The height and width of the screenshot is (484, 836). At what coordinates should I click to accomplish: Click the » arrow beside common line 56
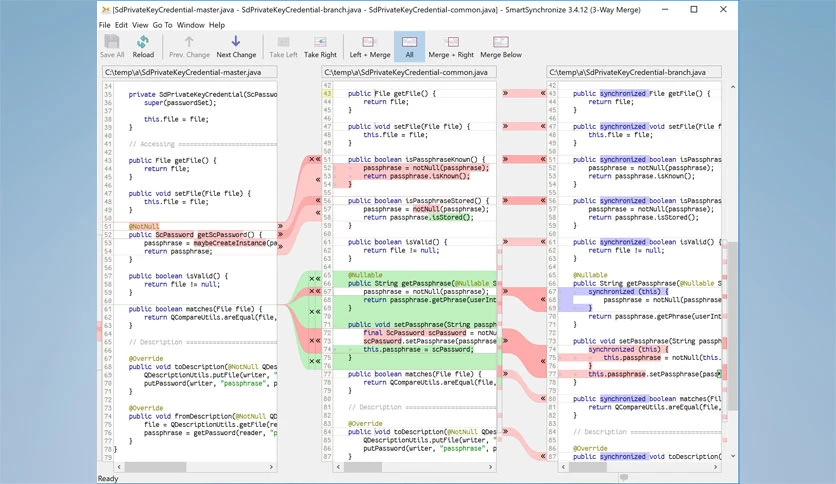pyautogui.click(x=505, y=201)
